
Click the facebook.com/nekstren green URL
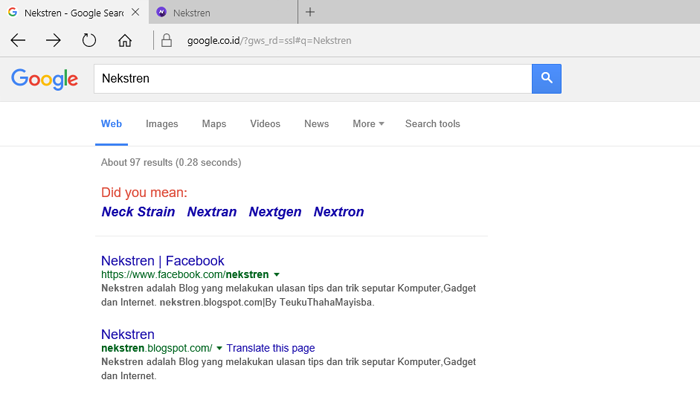185,275
